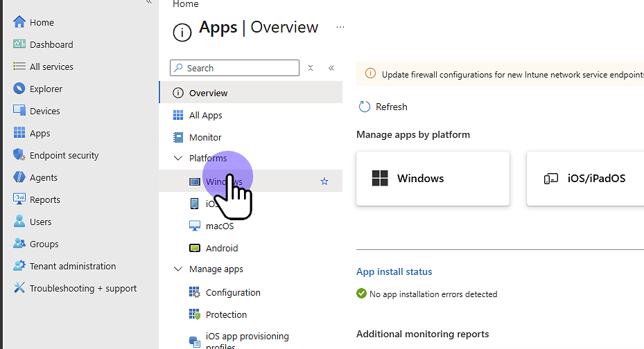
Task: Click the Refresh button
Action: (x=383, y=107)
